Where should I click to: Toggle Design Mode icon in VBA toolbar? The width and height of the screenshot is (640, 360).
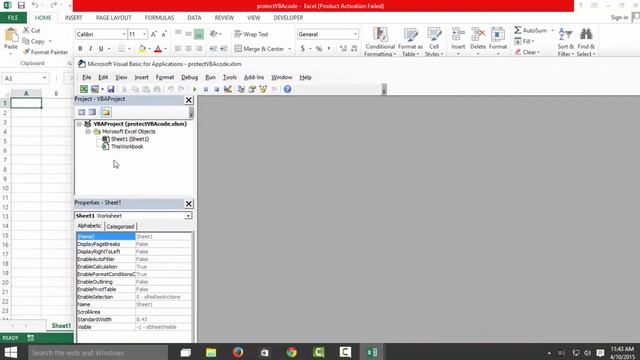click(x=228, y=89)
